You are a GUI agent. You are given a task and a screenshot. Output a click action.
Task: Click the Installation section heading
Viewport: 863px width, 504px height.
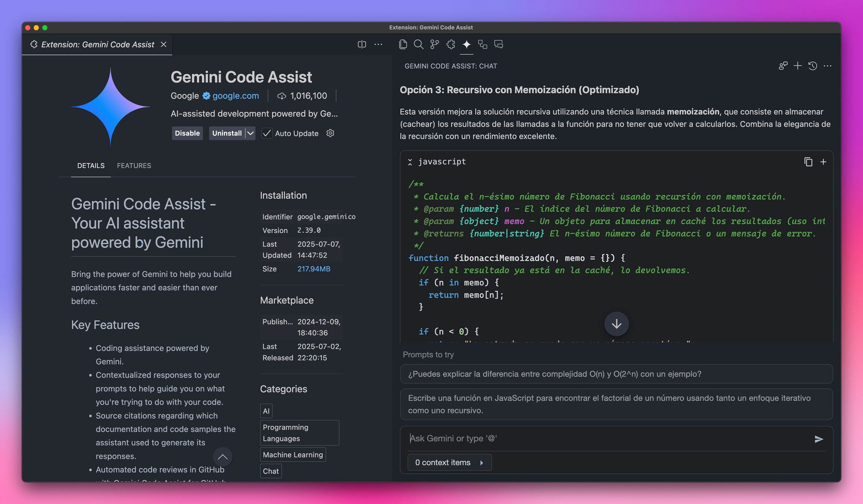click(x=283, y=195)
